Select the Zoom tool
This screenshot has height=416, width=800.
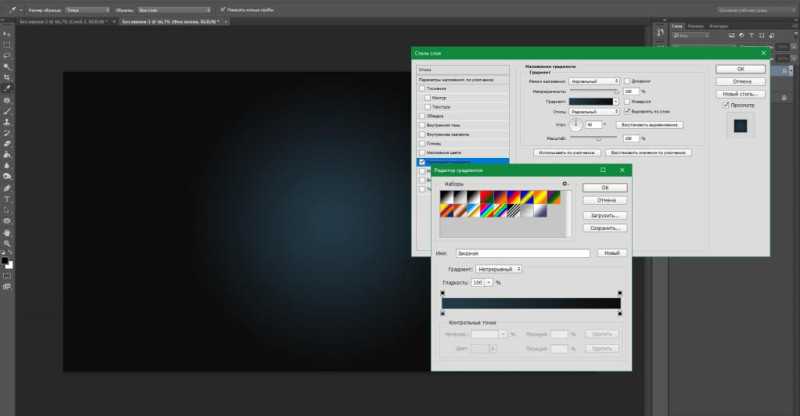(x=7, y=243)
